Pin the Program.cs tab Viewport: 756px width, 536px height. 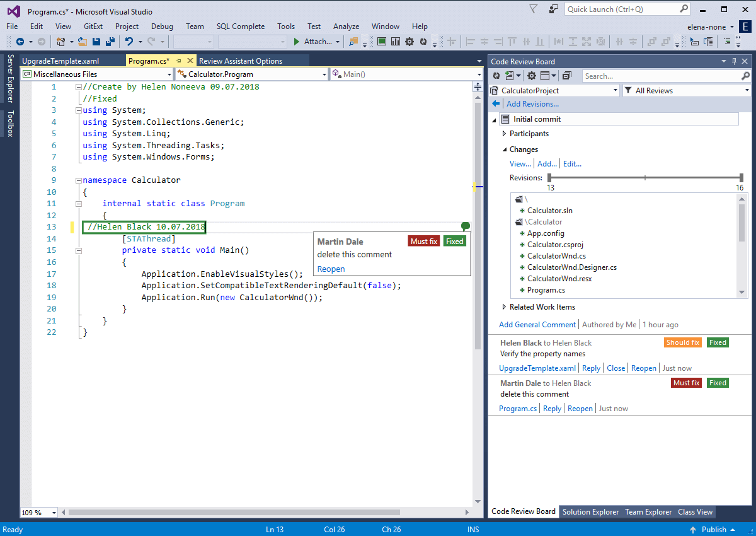click(179, 61)
